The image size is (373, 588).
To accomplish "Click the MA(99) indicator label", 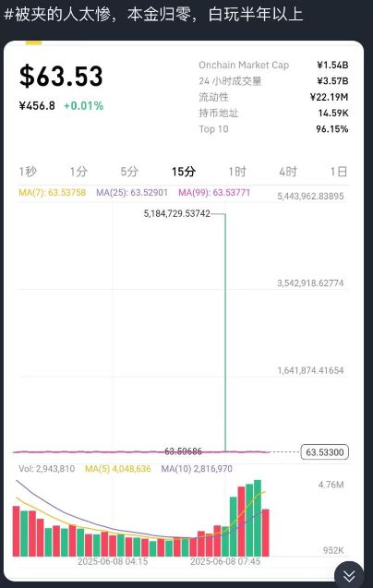I will click(x=214, y=193).
